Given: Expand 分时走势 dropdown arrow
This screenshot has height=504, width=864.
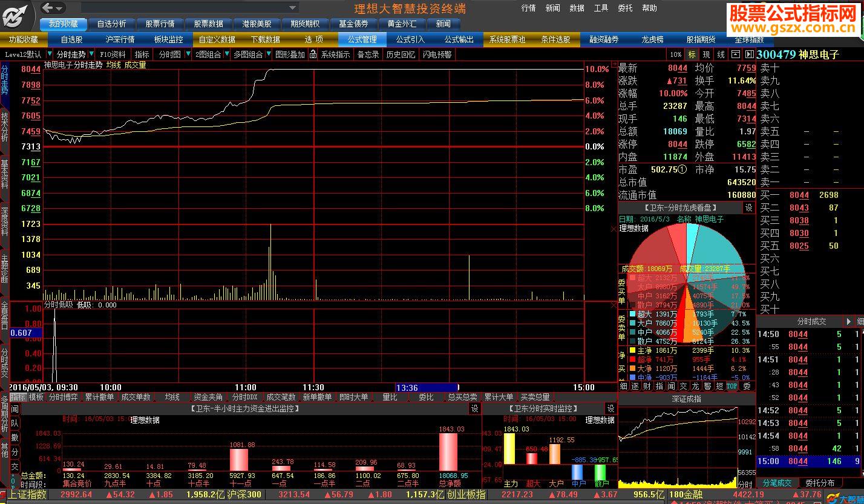Looking at the screenshot, I should coord(91,54).
